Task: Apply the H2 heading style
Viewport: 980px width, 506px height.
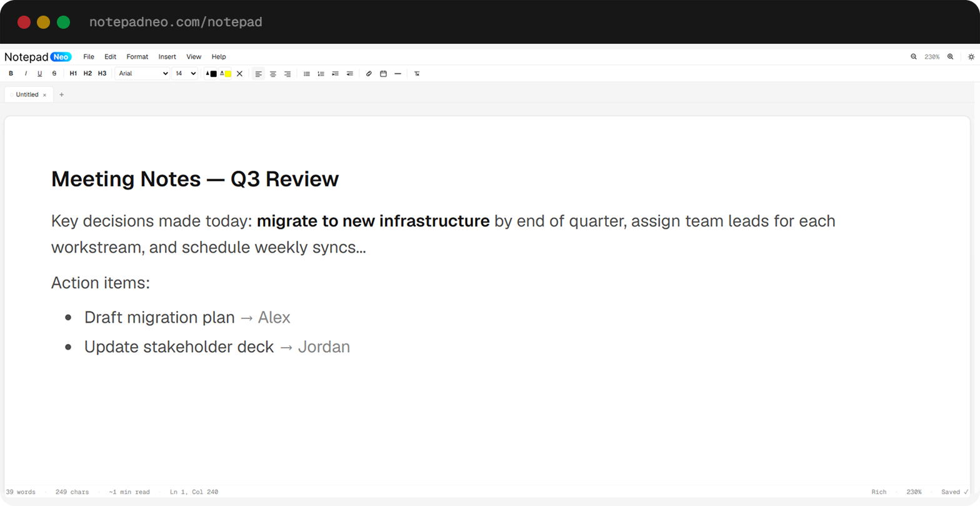Action: (x=87, y=74)
